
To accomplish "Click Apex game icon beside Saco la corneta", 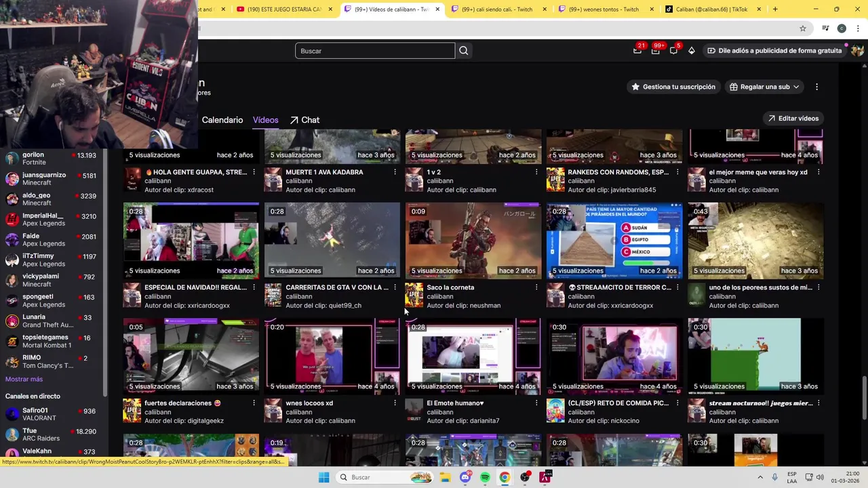I will tap(414, 296).
